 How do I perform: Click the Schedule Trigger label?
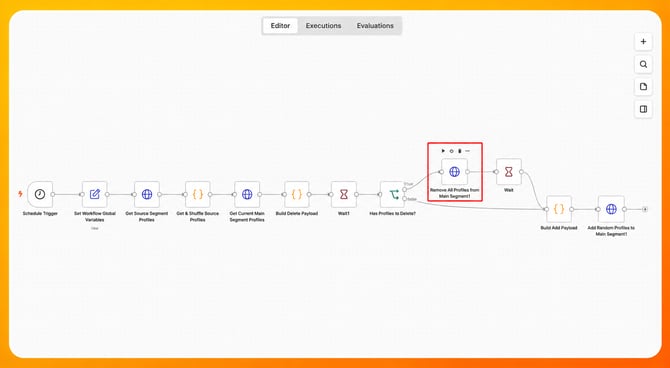pos(40,213)
